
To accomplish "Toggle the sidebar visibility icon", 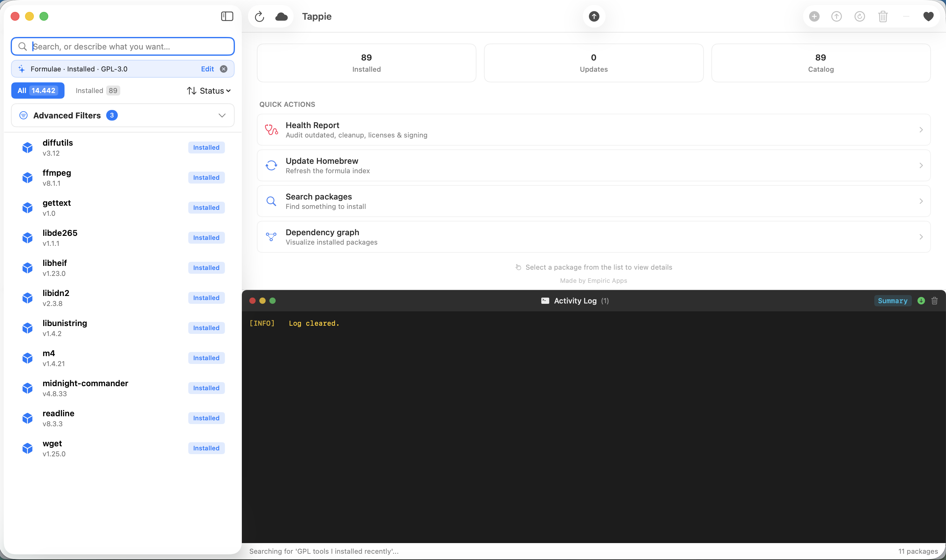I will coord(227,16).
